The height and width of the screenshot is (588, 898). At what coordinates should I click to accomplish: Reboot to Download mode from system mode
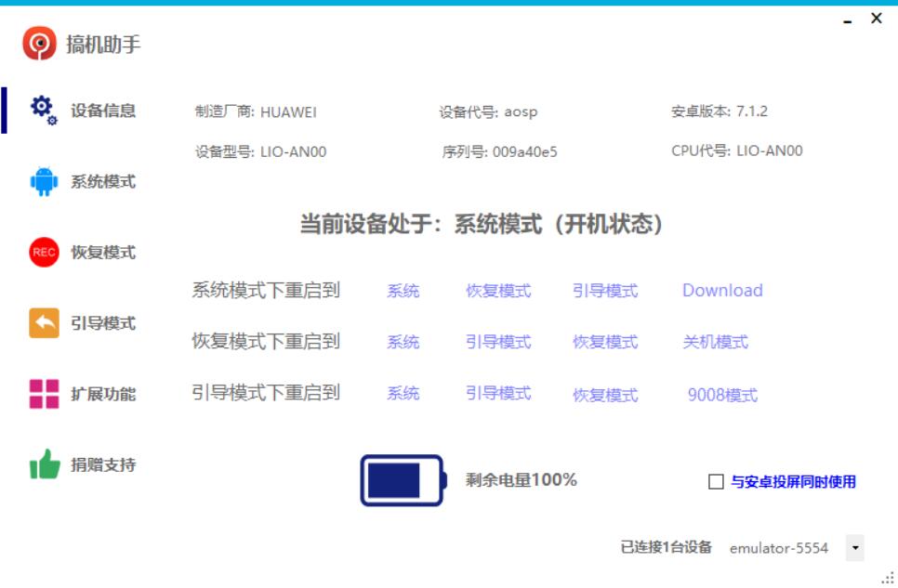coord(721,290)
